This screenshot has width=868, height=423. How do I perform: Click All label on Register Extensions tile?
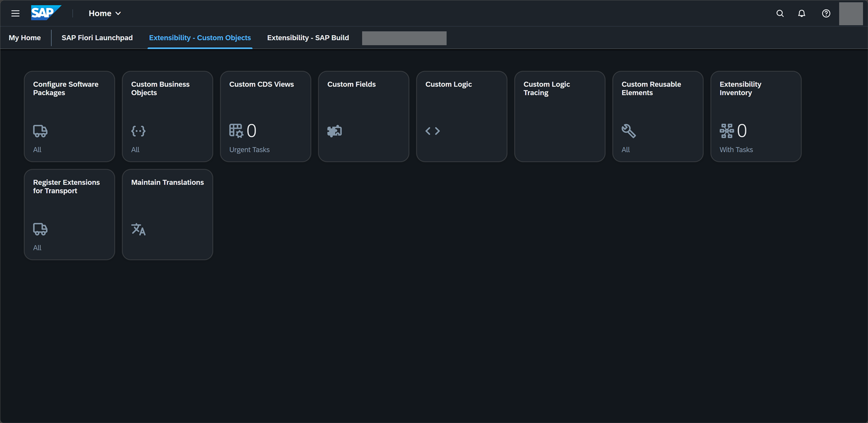coord(37,248)
